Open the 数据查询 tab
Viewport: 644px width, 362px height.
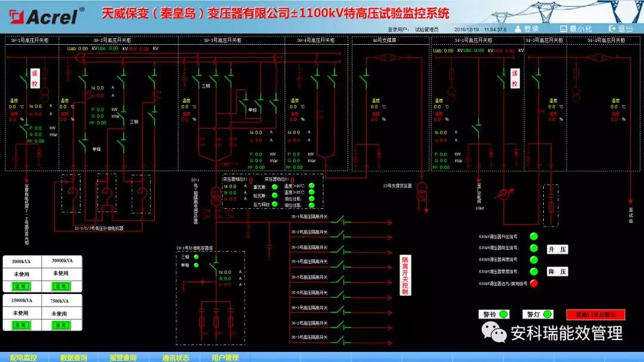tap(73, 357)
